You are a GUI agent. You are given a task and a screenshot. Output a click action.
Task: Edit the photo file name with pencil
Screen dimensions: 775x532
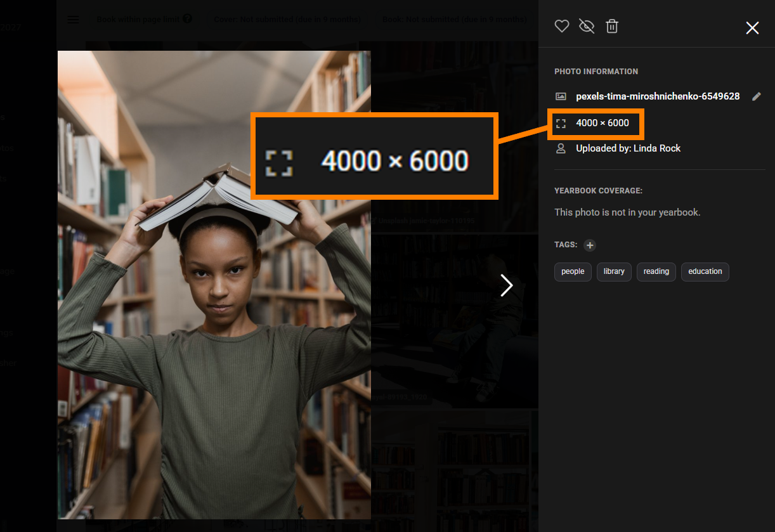[756, 96]
